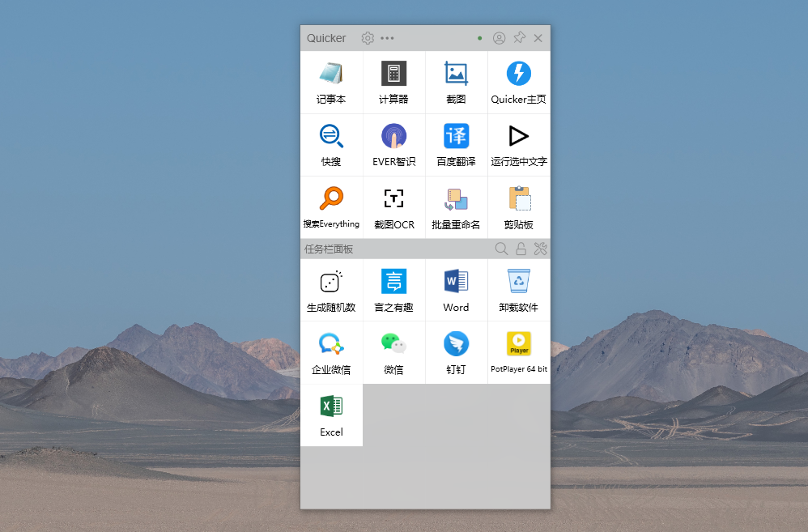Launch Word from the panel

point(456,290)
